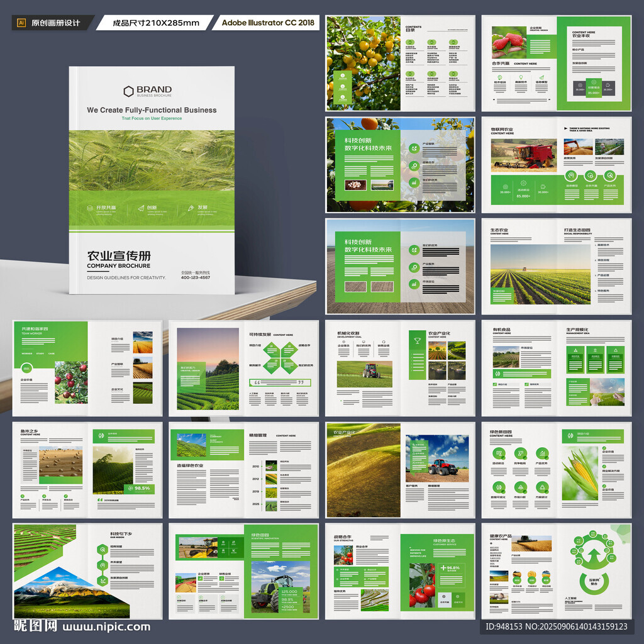The width and height of the screenshot is (644, 644).
Task: Click the plus icon beside 96.8%
Action: [x=443, y=568]
